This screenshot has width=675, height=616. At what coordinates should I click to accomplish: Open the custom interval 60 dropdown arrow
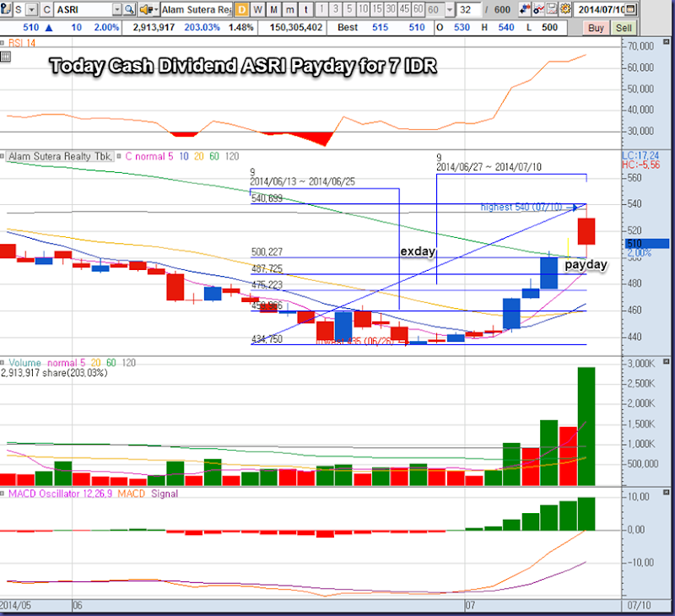(450, 9)
